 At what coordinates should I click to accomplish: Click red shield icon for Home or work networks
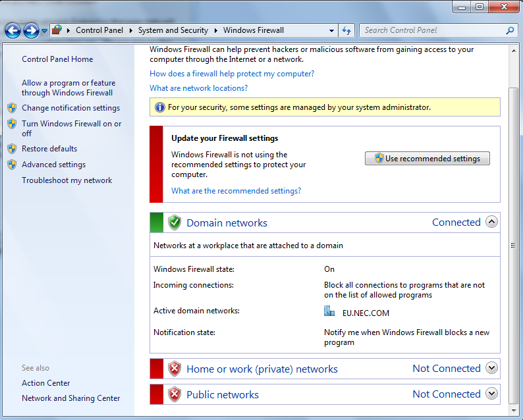[x=175, y=369]
